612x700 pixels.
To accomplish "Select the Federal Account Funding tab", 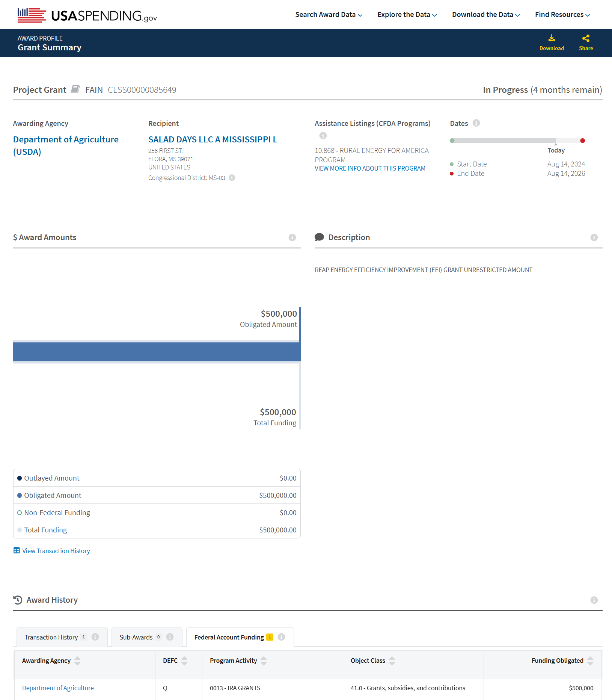I will point(240,637).
